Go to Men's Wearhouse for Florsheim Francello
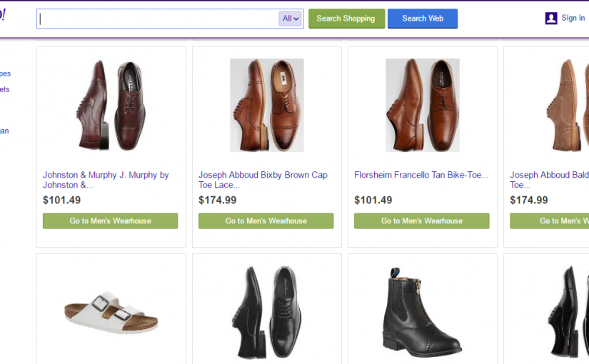The height and width of the screenshot is (364, 589). tap(422, 221)
